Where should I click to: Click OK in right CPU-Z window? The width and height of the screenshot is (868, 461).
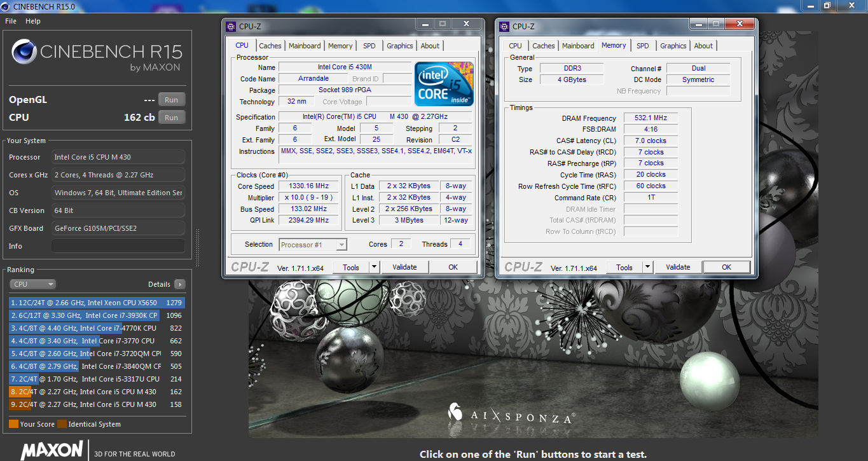(726, 267)
